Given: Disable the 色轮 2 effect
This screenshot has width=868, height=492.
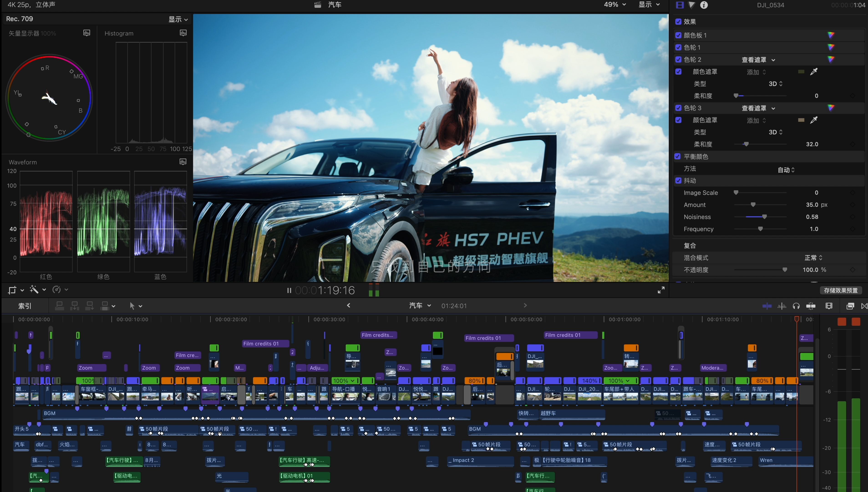Looking at the screenshot, I should click(678, 59).
